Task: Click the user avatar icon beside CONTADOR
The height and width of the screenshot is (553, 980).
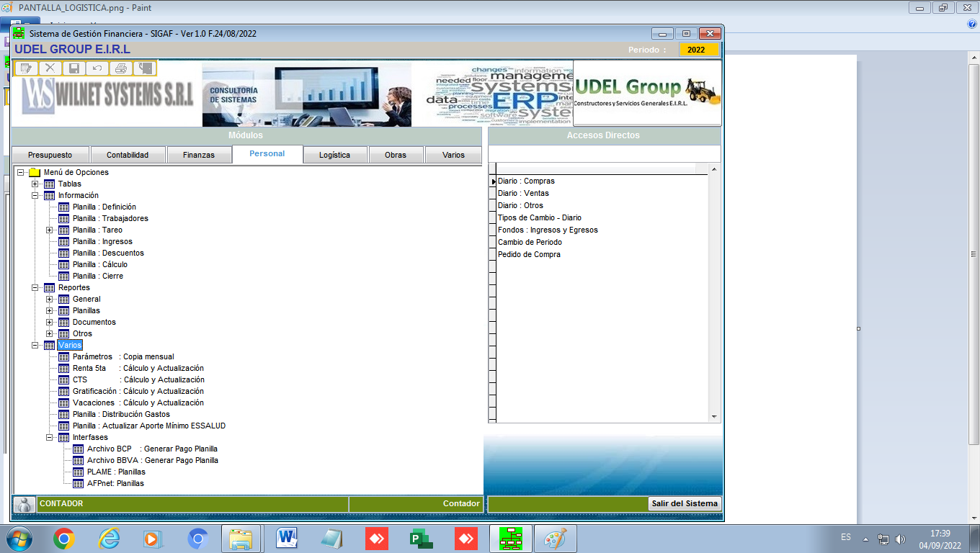Action: 24,504
